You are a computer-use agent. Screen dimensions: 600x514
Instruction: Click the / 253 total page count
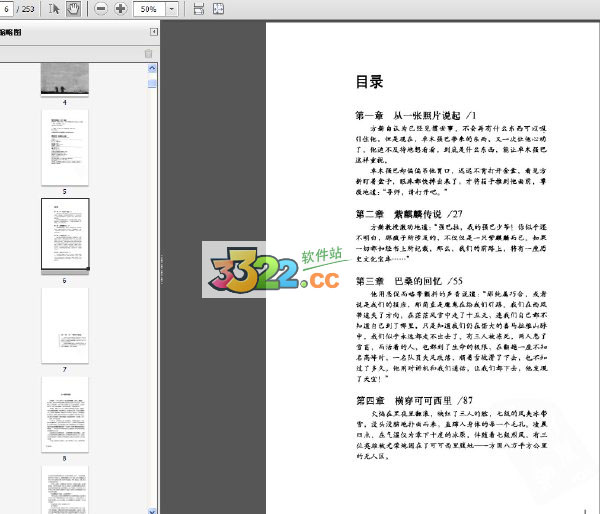(25, 9)
